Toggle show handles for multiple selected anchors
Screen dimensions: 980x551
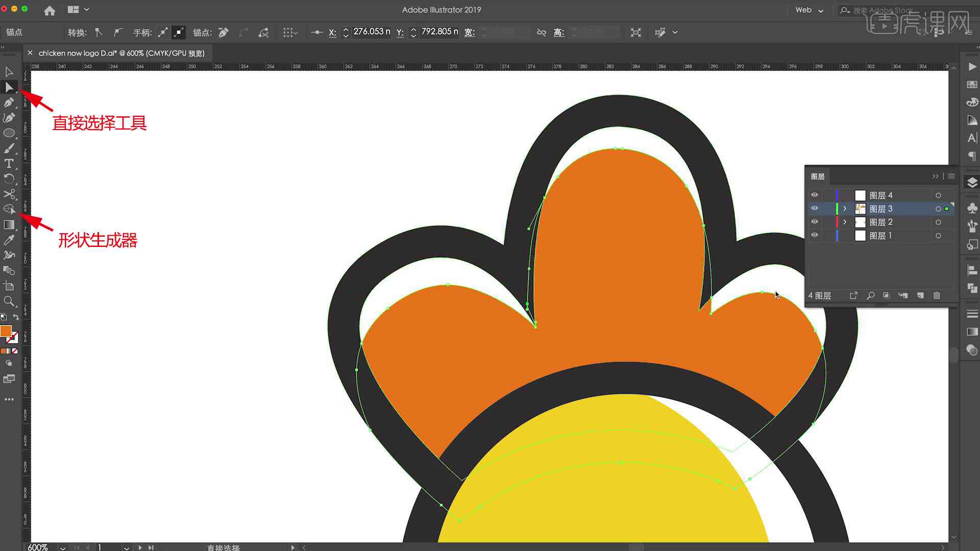pos(163,33)
